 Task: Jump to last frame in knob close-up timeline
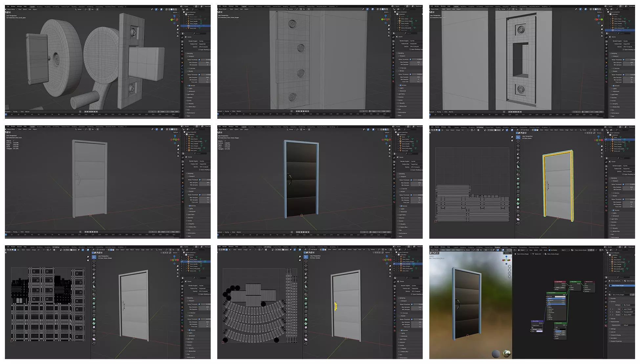coord(97,111)
